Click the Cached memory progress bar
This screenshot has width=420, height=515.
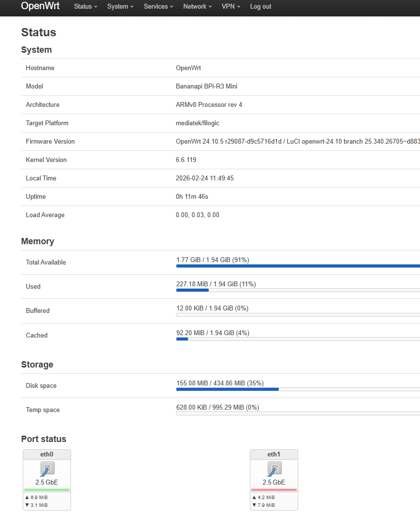coord(298,339)
